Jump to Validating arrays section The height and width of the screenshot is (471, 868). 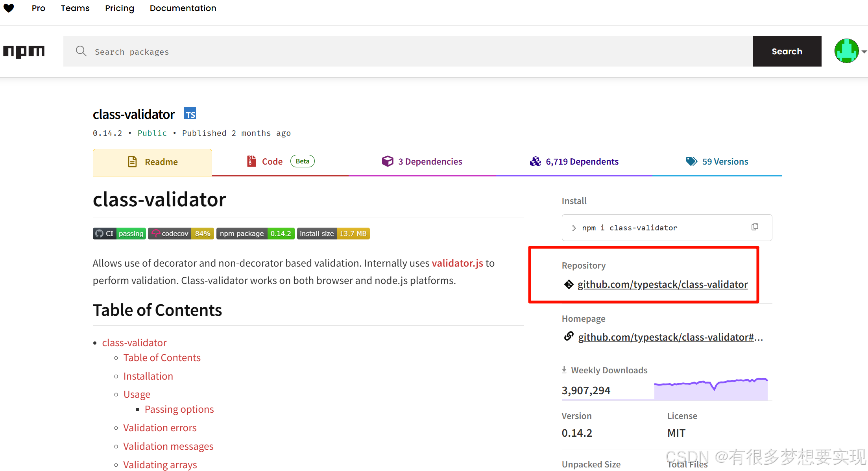pos(160,465)
